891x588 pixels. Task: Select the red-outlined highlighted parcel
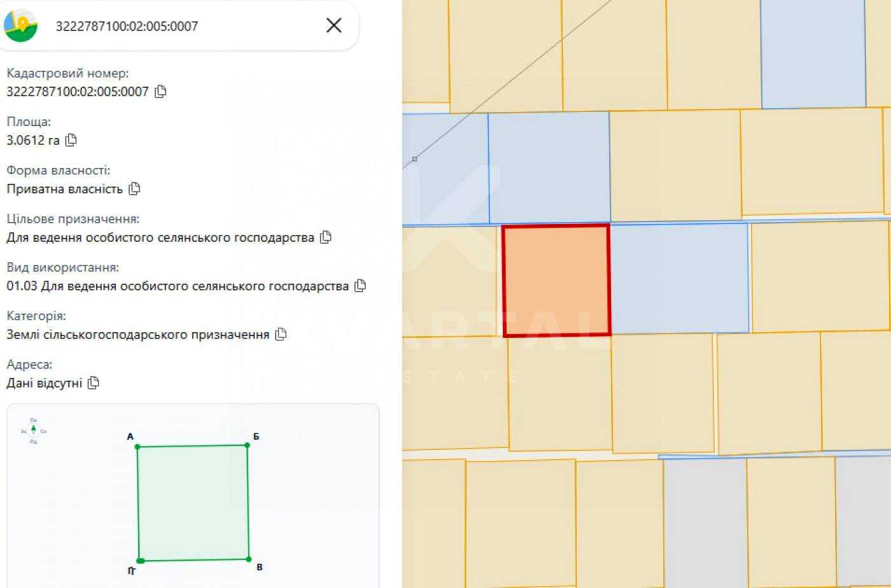557,280
